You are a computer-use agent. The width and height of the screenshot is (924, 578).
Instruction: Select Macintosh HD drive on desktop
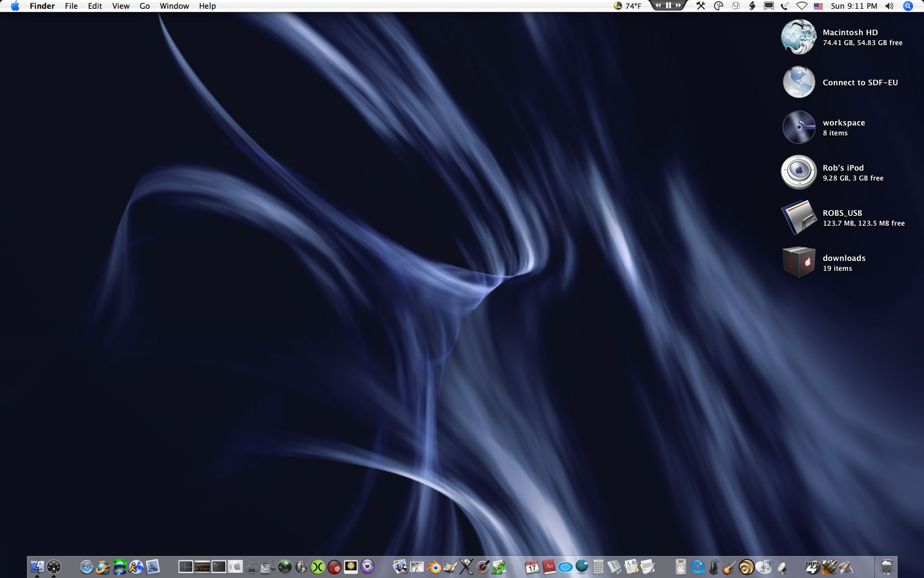799,37
